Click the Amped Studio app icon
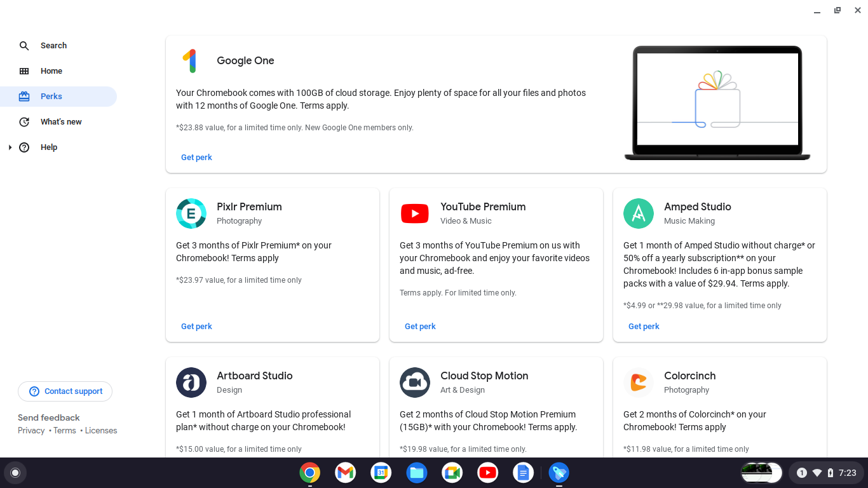 (639, 213)
